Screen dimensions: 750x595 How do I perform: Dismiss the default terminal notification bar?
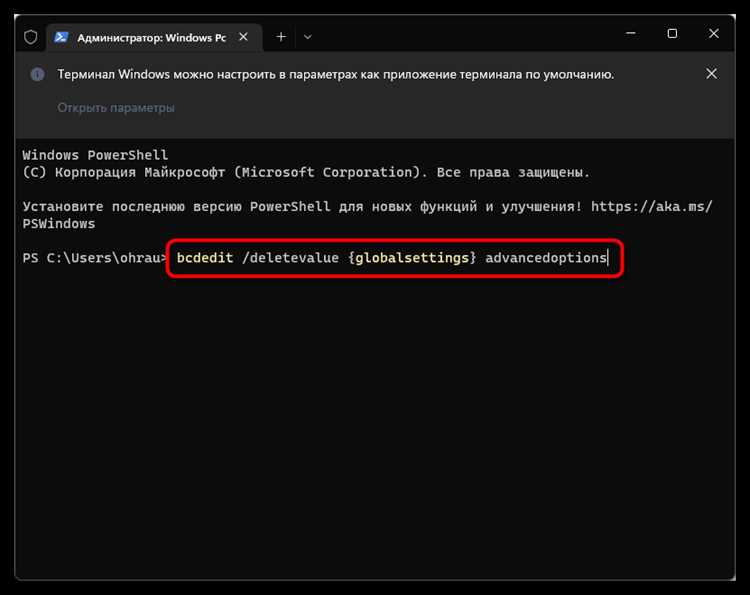711,73
